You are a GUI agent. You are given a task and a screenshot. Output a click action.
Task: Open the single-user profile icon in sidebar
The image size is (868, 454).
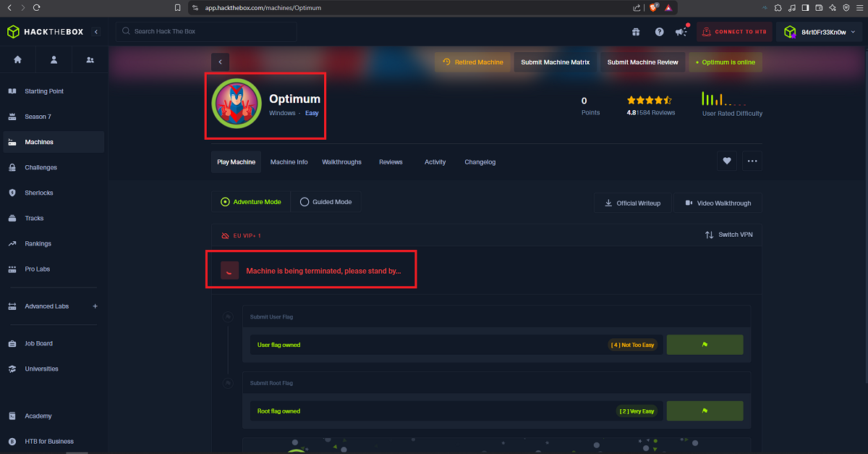click(54, 59)
